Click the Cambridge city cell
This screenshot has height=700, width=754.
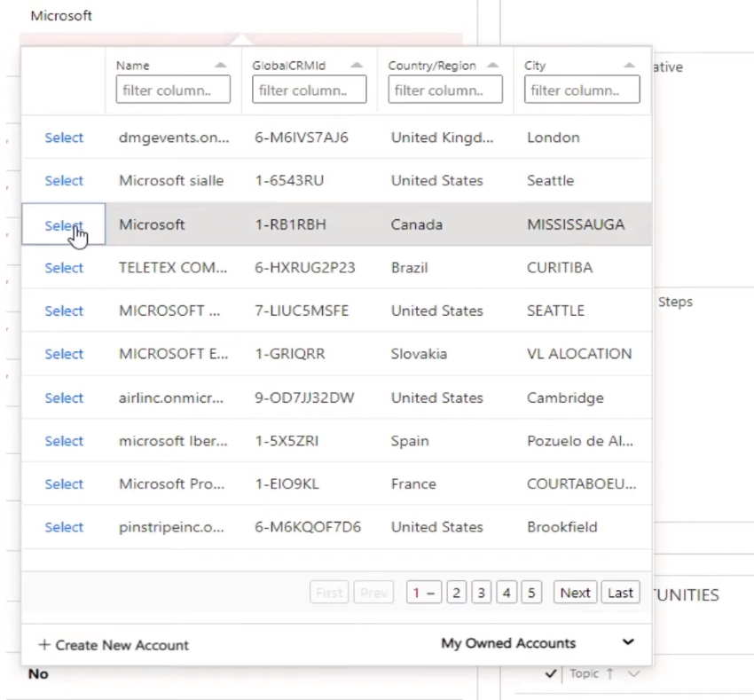coord(566,397)
